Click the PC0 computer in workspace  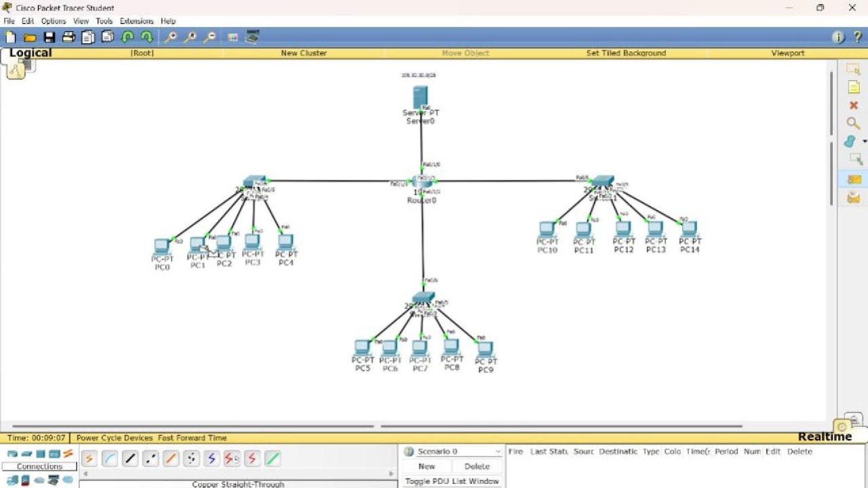tap(161, 246)
